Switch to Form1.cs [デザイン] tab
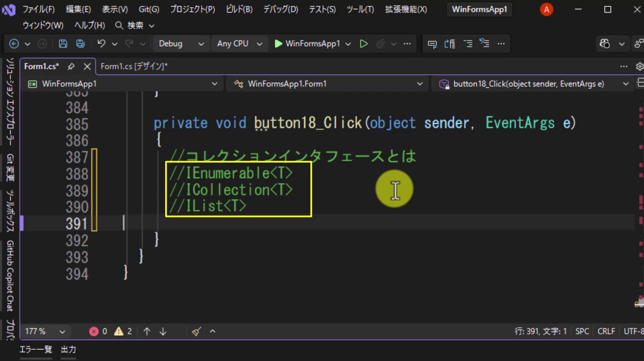This screenshot has height=361, width=644. click(134, 66)
